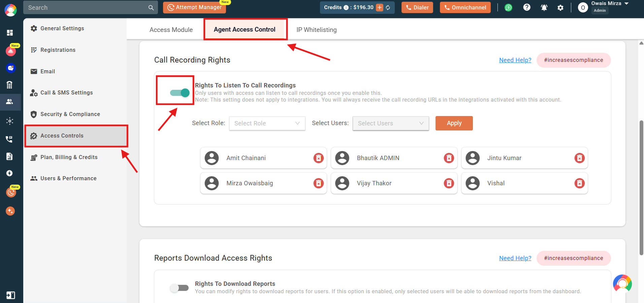Open Plan, Billing & Credits

[x=75, y=157]
